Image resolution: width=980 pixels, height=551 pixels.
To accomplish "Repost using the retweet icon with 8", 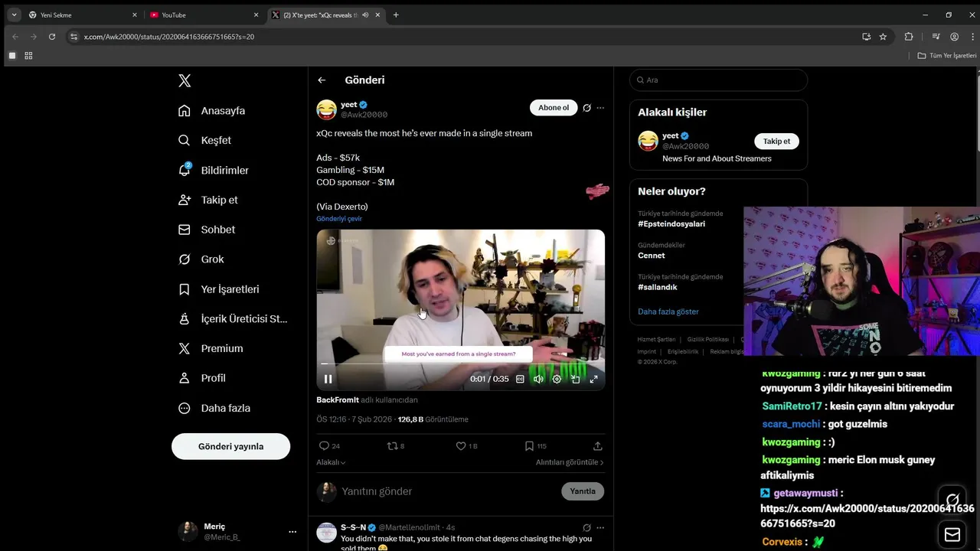I will [x=396, y=445].
